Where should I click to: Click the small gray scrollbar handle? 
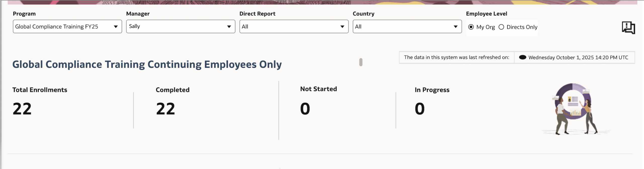[361, 62]
